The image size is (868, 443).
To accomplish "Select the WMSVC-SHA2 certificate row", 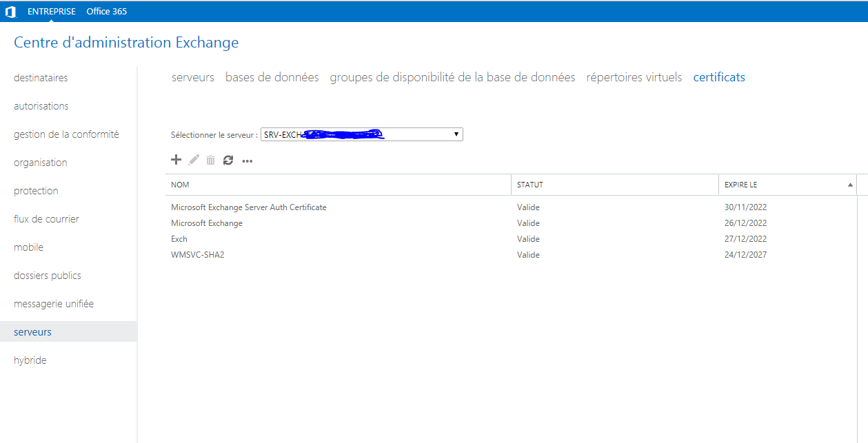I will [x=511, y=254].
